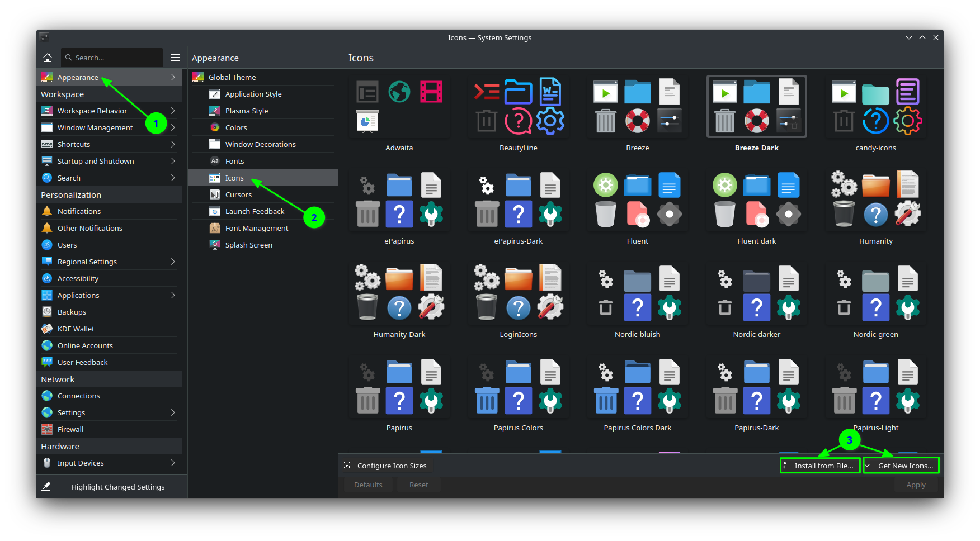Open Application Style settings
Viewport: 980px width, 541px height.
(x=263, y=94)
